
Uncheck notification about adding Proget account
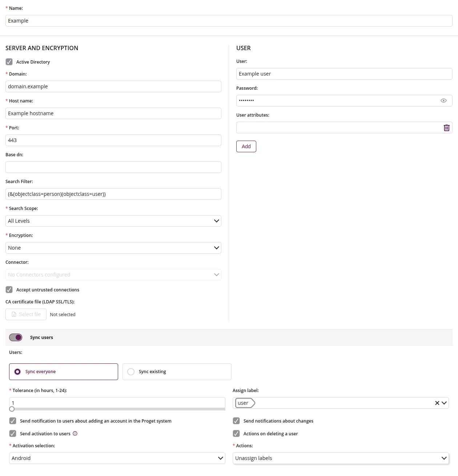[13, 421]
